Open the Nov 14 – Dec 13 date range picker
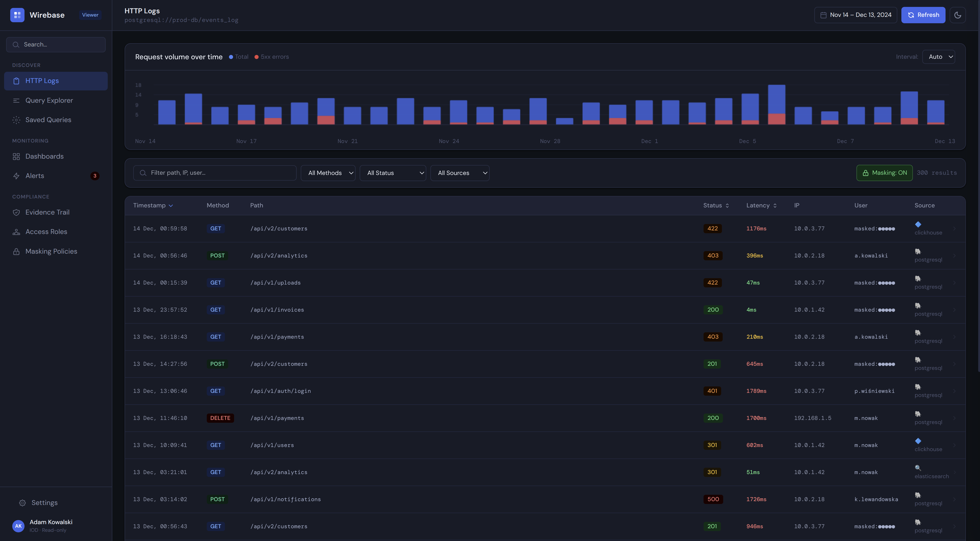Image resolution: width=980 pixels, height=541 pixels. (x=855, y=15)
